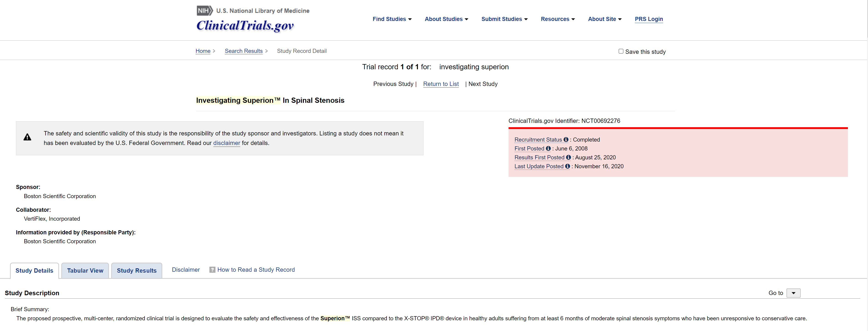
Task: Expand the About Studies menu
Action: pos(446,19)
